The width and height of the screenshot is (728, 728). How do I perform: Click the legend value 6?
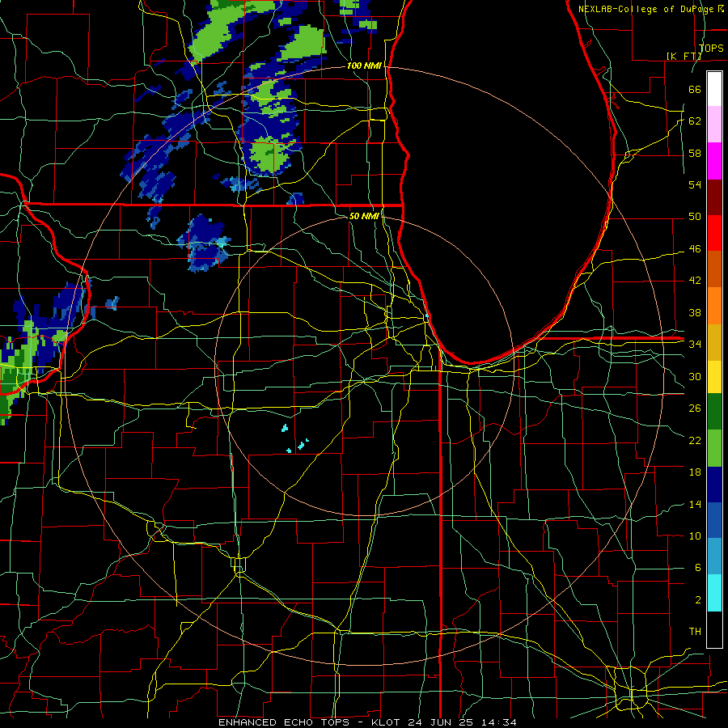[x=697, y=568]
